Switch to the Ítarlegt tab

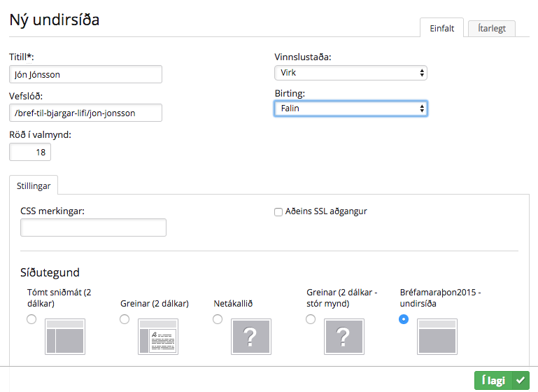(x=492, y=28)
